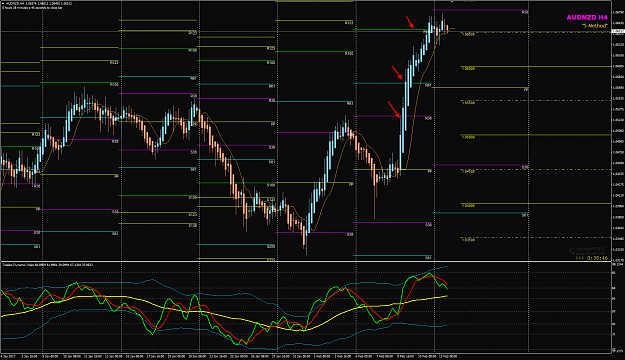The image size is (625, 360).
Task: Click the 1.05000 round-number level label
Action: (468, 137)
